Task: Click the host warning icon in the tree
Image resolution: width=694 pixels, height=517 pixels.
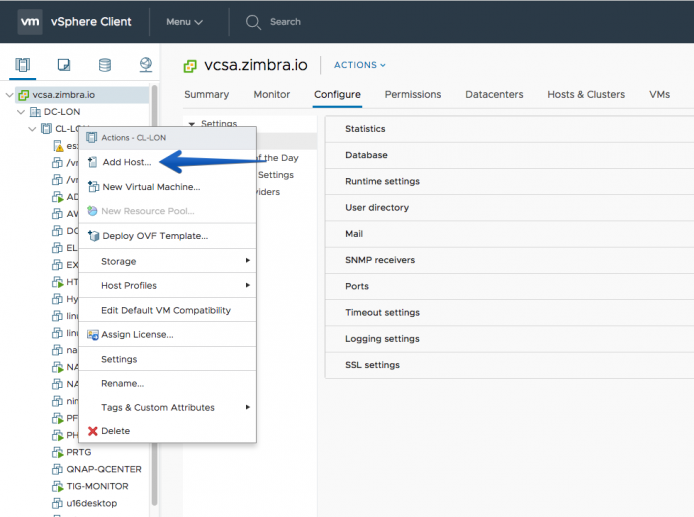Action: (x=58, y=146)
